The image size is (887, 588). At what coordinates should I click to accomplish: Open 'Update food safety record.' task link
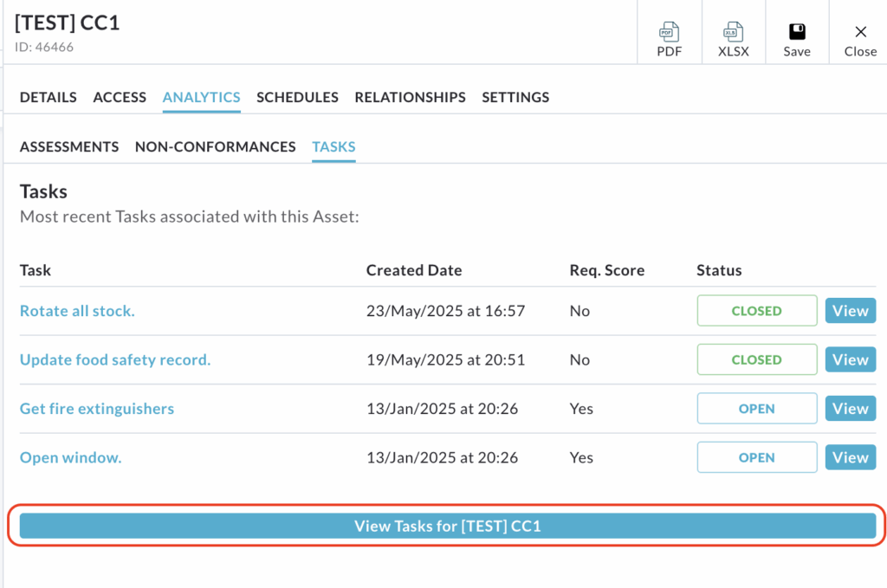115,359
